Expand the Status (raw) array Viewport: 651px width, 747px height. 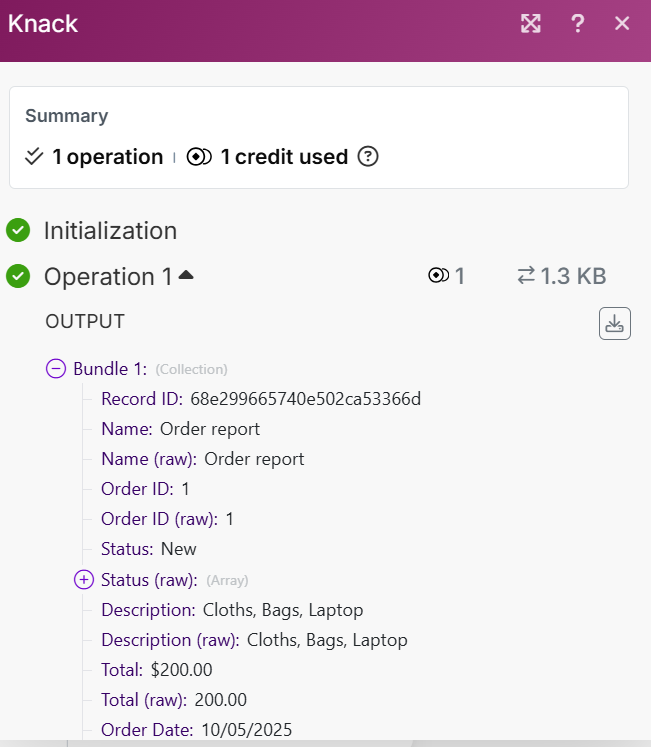coord(84,579)
